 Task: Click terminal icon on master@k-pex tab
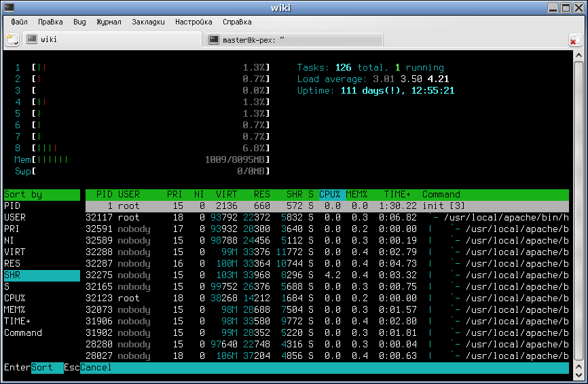pyautogui.click(x=213, y=39)
